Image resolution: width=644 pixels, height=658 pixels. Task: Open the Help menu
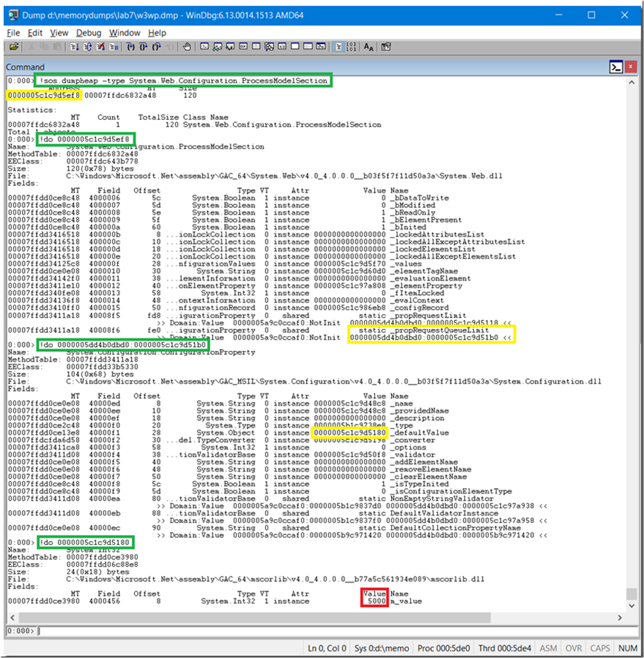pos(157,33)
